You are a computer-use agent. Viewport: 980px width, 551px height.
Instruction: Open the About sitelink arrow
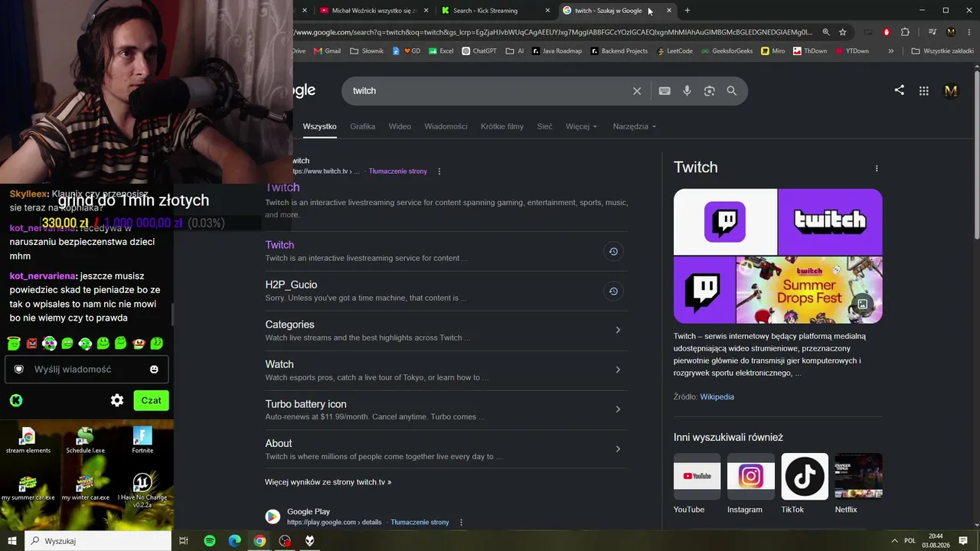pos(618,449)
